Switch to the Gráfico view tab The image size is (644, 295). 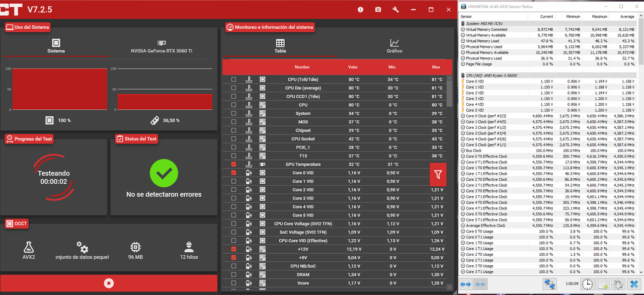tap(394, 47)
